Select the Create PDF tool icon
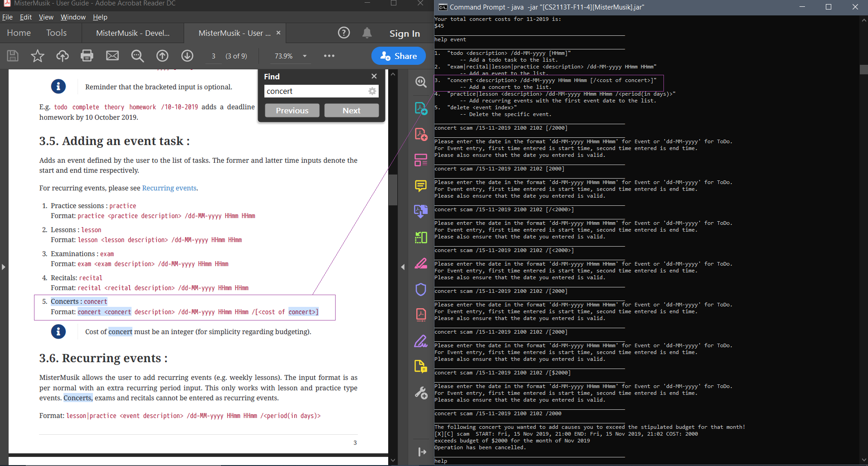This screenshot has width=868, height=466. [421, 134]
